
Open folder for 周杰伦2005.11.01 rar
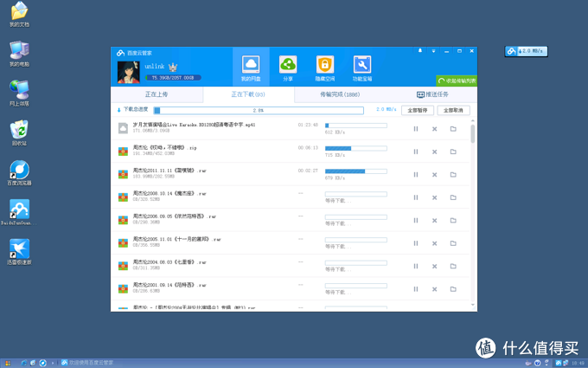pyautogui.click(x=453, y=243)
